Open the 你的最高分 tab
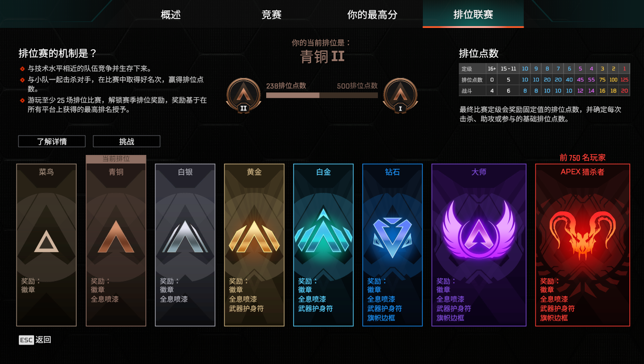Image resolution: width=644 pixels, height=364 pixels. (x=372, y=14)
